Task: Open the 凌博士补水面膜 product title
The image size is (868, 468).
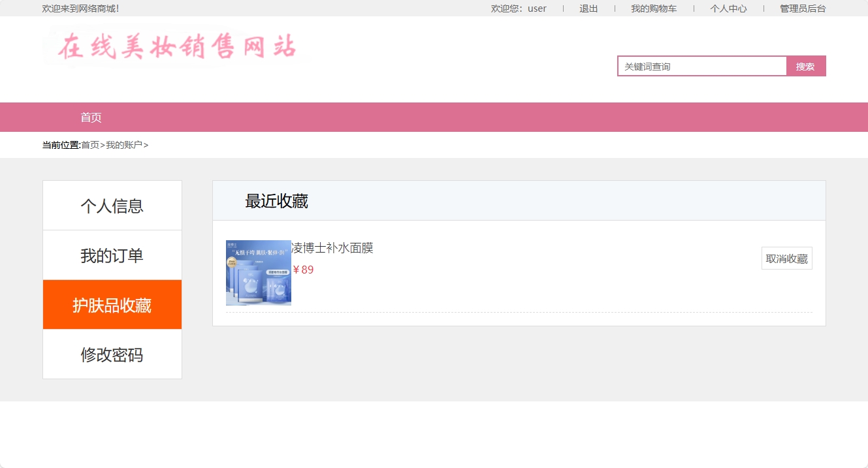Action: [332, 248]
